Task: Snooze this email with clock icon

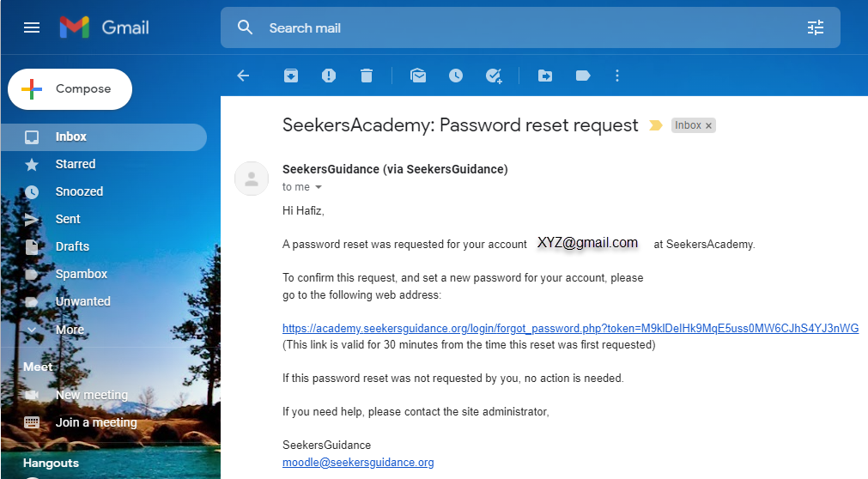Action: coord(456,76)
